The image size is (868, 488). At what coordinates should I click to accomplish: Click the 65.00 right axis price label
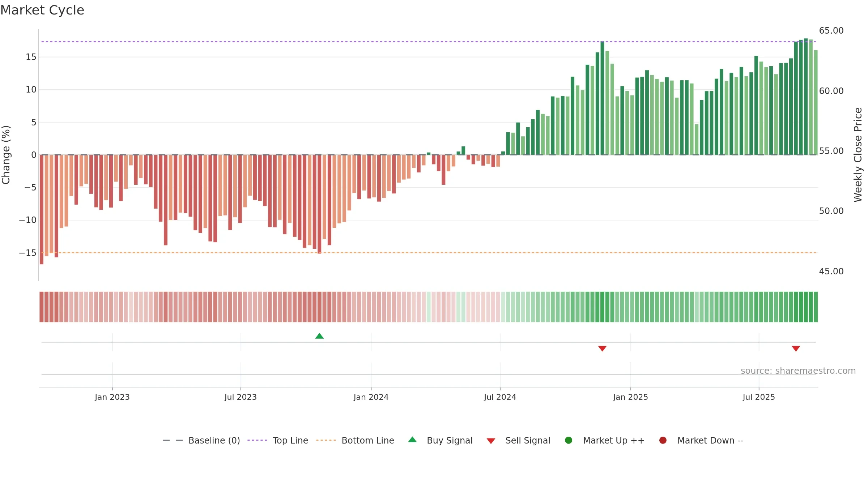click(831, 30)
